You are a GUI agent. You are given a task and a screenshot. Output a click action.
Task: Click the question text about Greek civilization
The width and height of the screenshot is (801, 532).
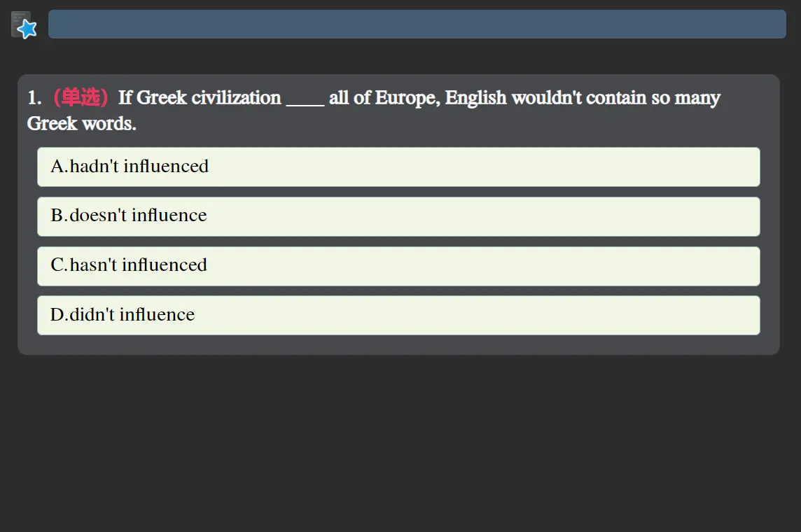(x=210, y=98)
